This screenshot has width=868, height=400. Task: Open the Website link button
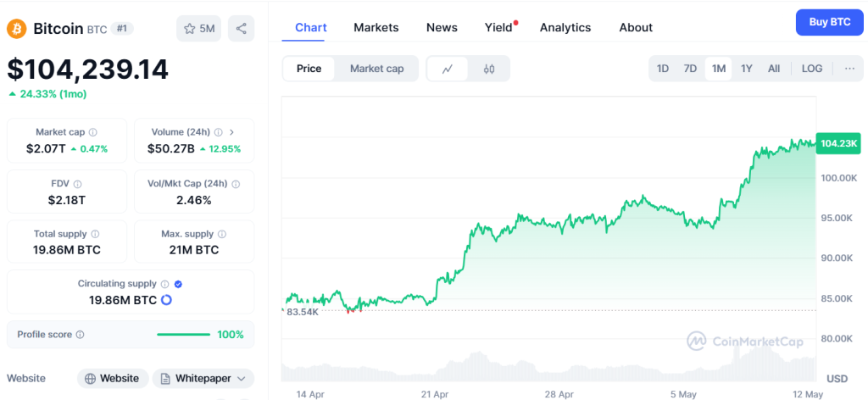point(113,378)
